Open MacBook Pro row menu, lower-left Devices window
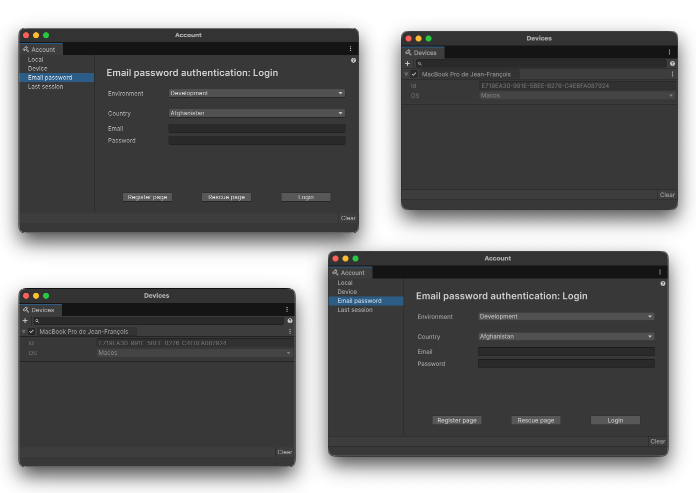The image size is (696, 493). click(x=290, y=331)
